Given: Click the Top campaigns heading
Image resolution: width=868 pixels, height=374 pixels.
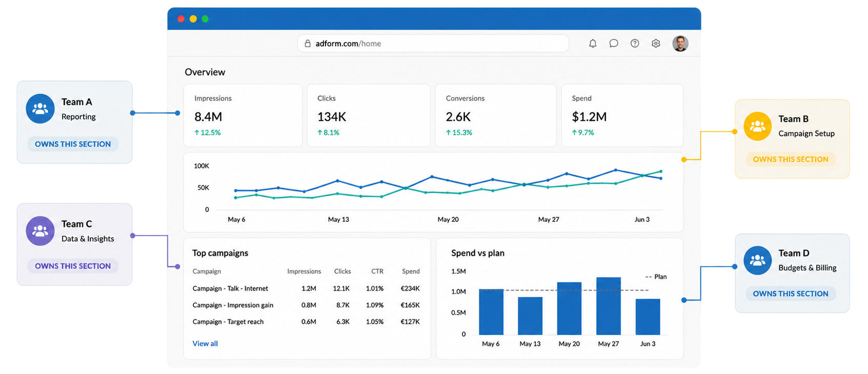Looking at the screenshot, I should (220, 253).
